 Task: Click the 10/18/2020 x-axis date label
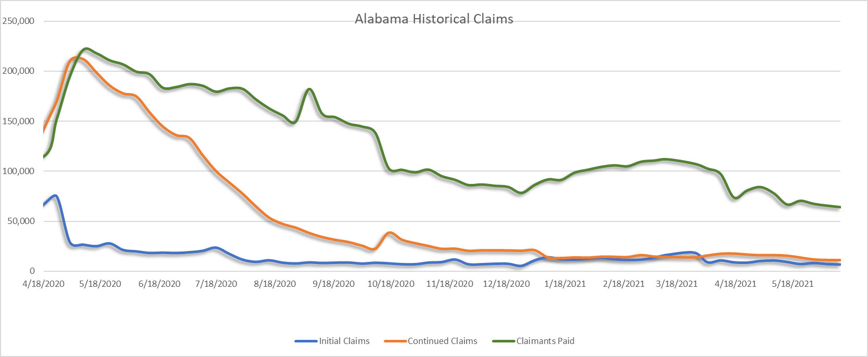click(391, 284)
